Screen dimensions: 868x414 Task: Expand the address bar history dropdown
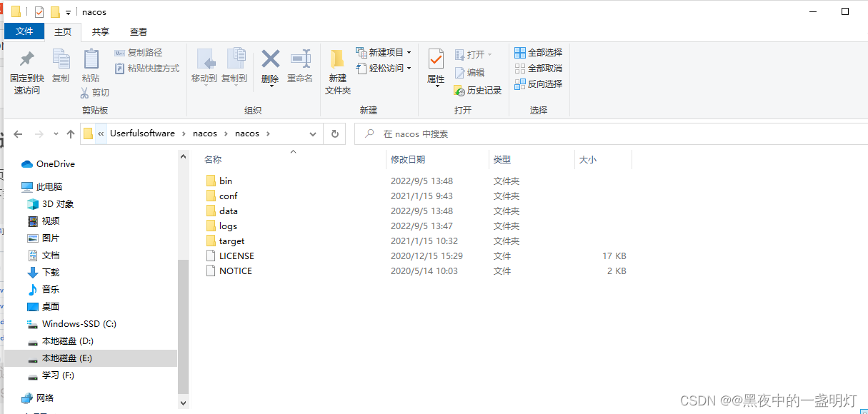click(312, 133)
